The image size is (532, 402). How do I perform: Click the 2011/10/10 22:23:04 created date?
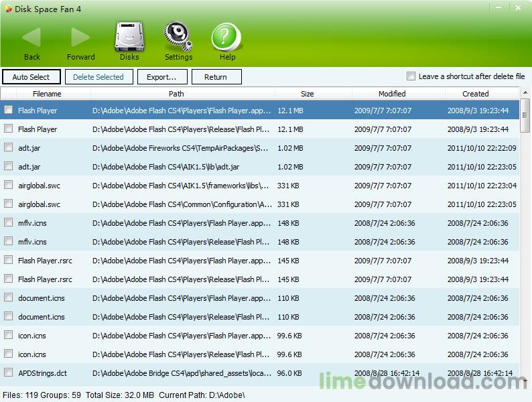[482, 186]
